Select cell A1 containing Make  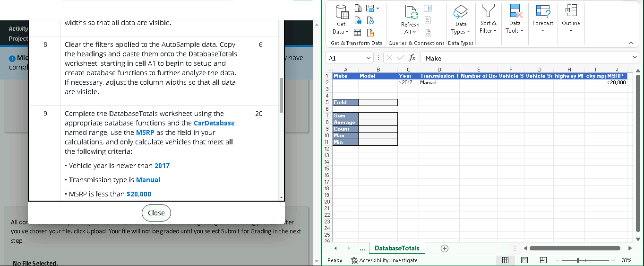[345, 76]
